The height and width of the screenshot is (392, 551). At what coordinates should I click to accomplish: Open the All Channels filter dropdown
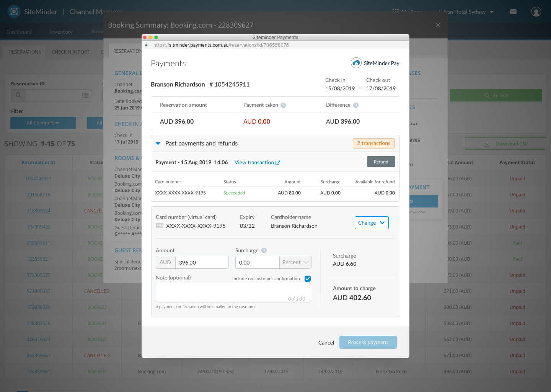pos(43,123)
